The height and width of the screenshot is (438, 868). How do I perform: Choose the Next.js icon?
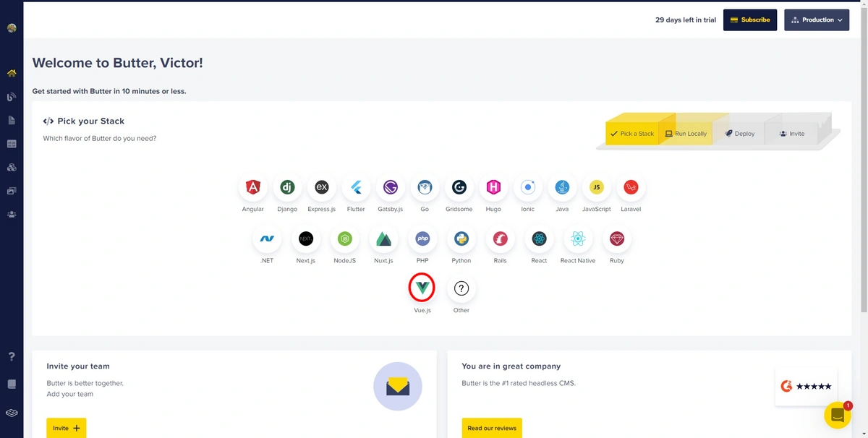(306, 239)
